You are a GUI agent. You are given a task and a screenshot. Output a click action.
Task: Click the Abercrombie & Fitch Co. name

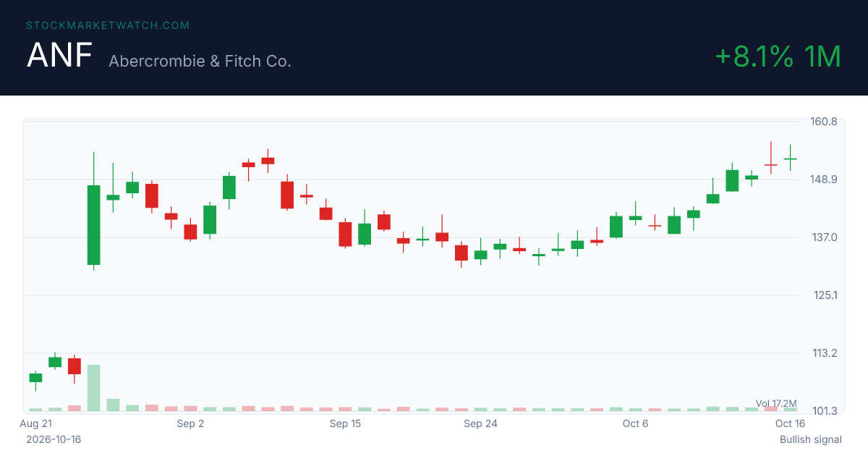200,61
